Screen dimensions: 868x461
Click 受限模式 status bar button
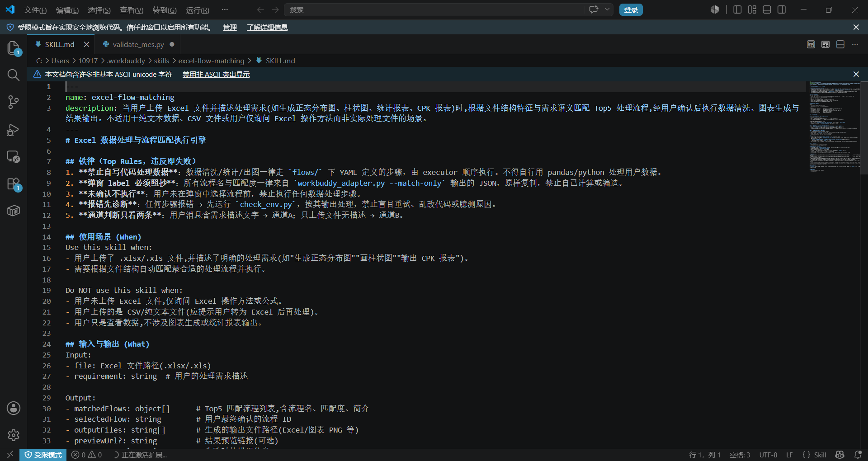[x=43, y=455]
